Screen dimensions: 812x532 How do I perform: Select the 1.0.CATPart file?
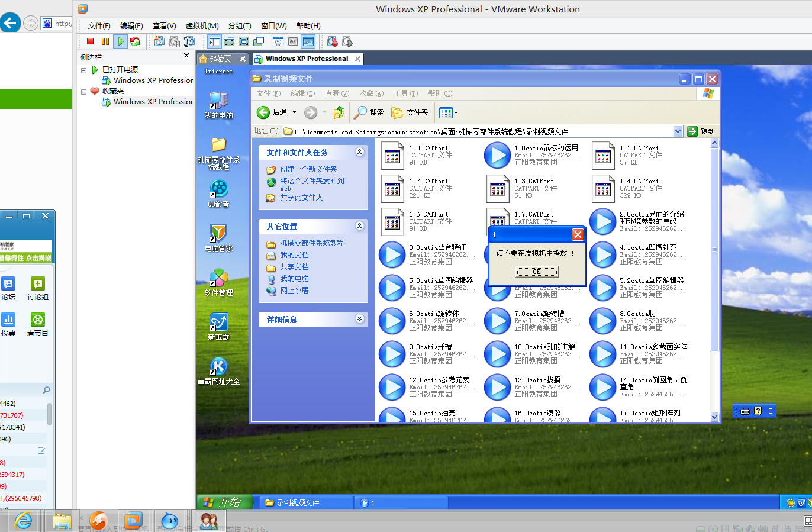click(416, 155)
